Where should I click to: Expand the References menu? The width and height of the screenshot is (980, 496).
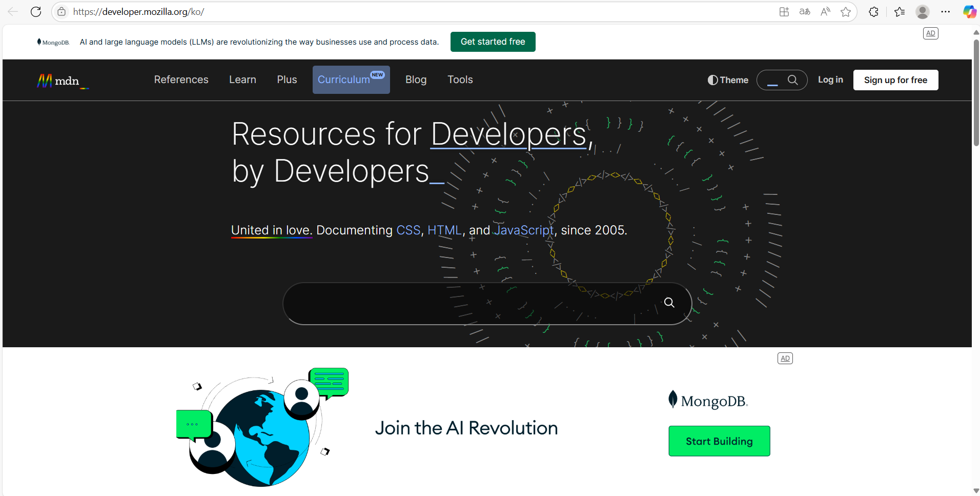tap(181, 80)
